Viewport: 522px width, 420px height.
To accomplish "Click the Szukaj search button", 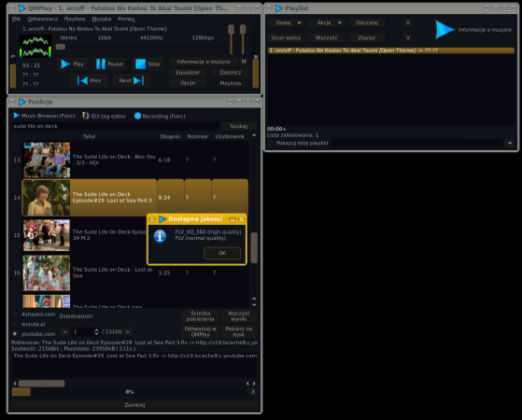I will click(x=239, y=126).
